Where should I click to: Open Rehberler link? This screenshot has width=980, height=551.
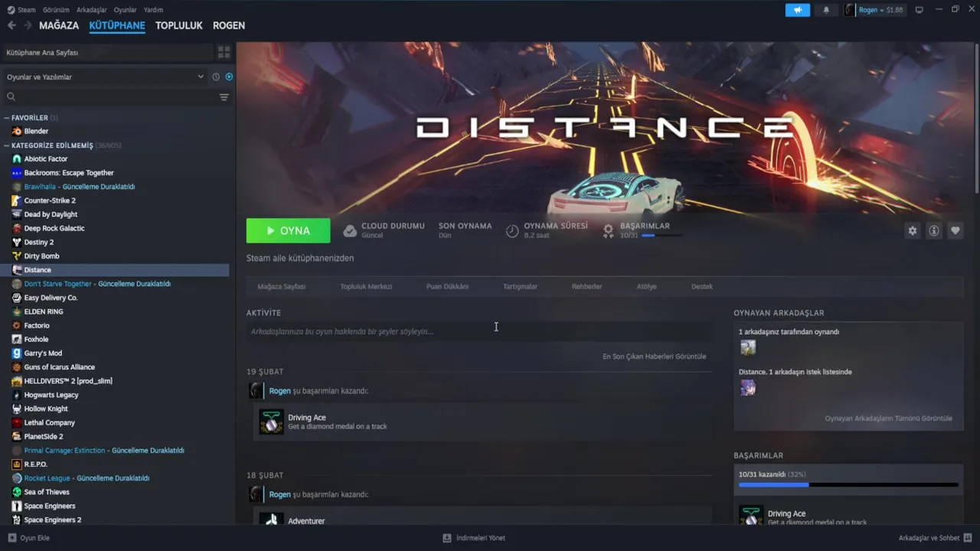click(x=587, y=286)
